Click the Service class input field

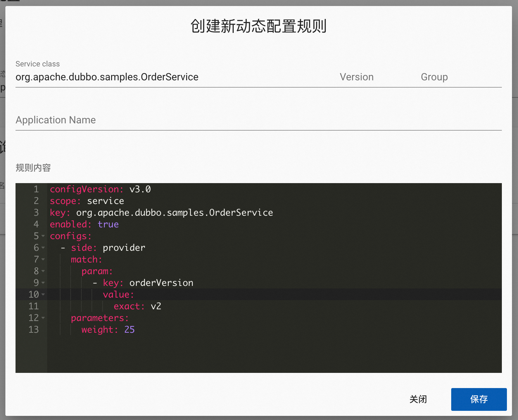tap(127, 77)
